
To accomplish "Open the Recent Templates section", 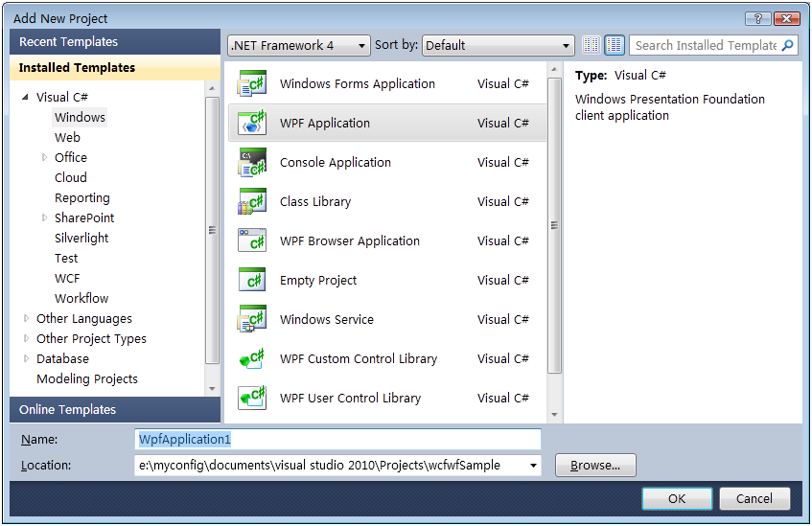I will 115,42.
